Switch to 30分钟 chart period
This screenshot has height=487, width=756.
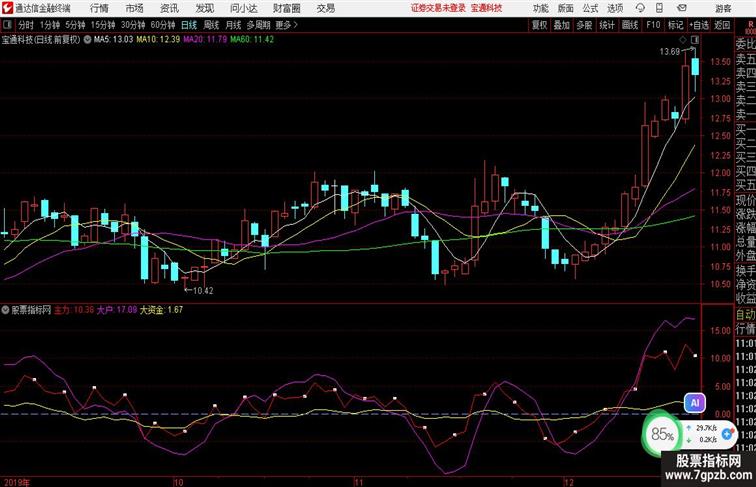(133, 25)
